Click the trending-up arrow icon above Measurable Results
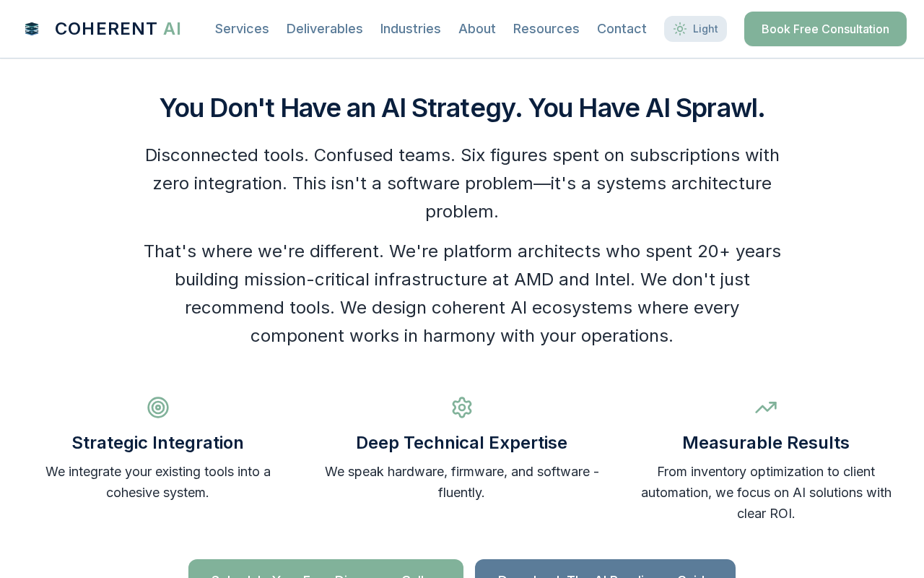Screen dimensions: 924x578 pyautogui.click(x=766, y=407)
